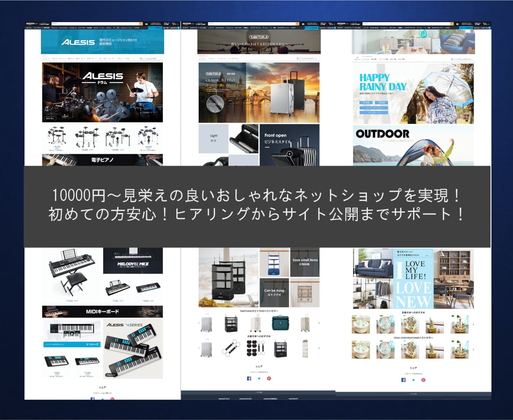Go back in the TABITORA bestseller carousel
This screenshot has width=513, height=420.
(199, 323)
